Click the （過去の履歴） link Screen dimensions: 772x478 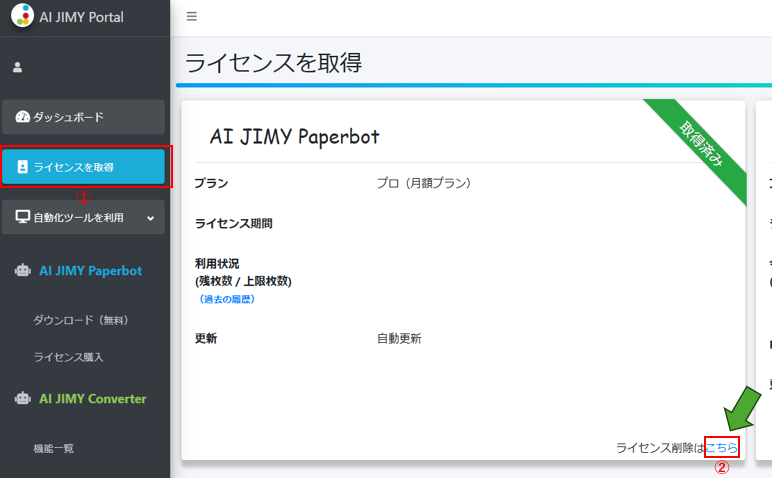tap(226, 299)
